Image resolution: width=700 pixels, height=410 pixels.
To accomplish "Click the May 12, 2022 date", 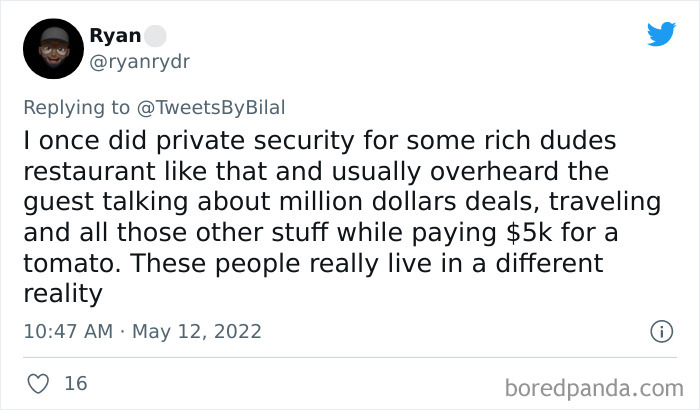I will (196, 331).
